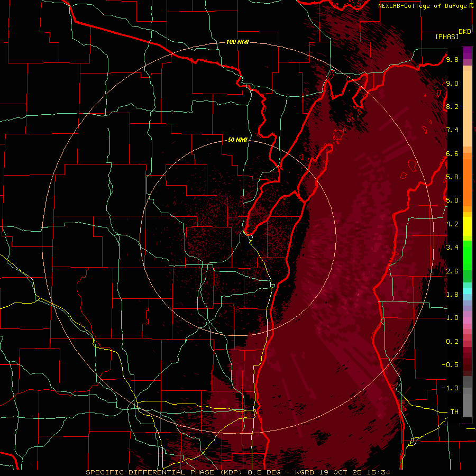Click the KGRB station ID in caption
Image resolution: width=476 pixels, height=476 pixels.
(305, 472)
